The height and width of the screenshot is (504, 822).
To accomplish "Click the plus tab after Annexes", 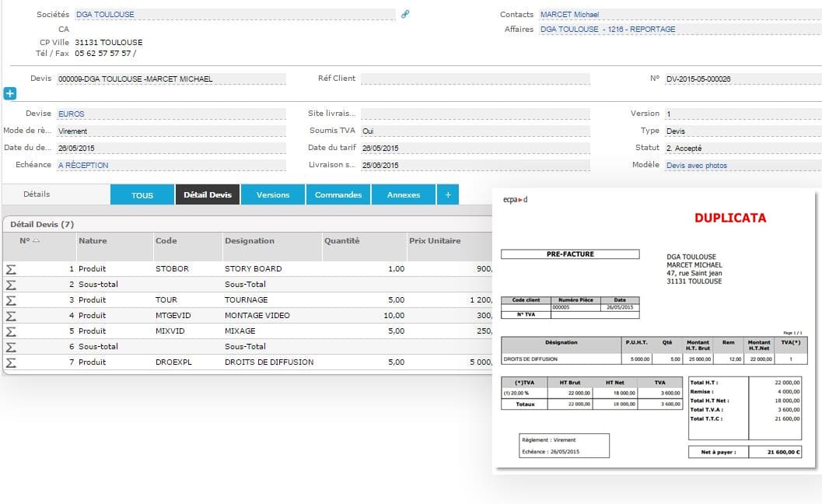I will [x=448, y=194].
